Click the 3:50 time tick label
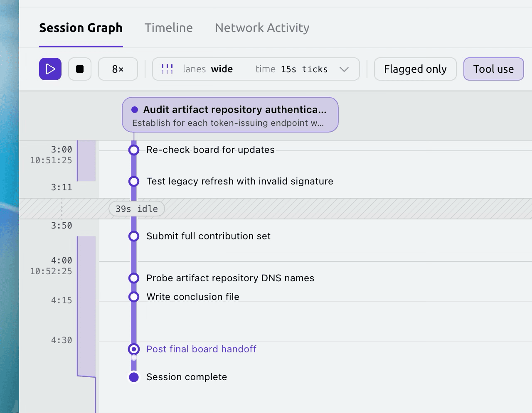This screenshot has height=413, width=532. (62, 225)
